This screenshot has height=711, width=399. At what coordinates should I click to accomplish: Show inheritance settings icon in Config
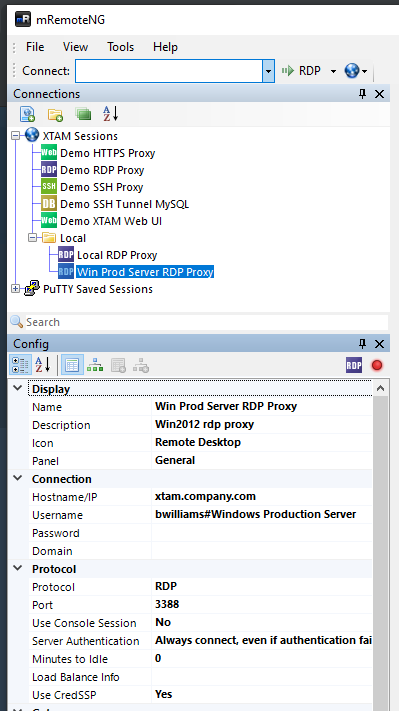(95, 365)
